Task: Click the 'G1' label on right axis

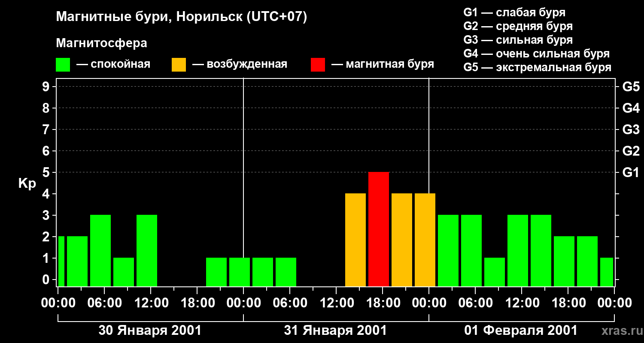Action: [631, 172]
